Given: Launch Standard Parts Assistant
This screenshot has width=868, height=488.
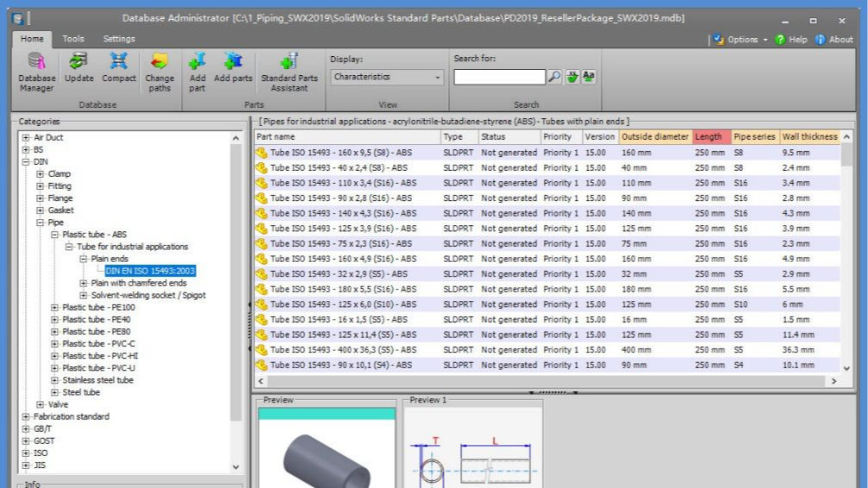Looking at the screenshot, I should click(289, 72).
